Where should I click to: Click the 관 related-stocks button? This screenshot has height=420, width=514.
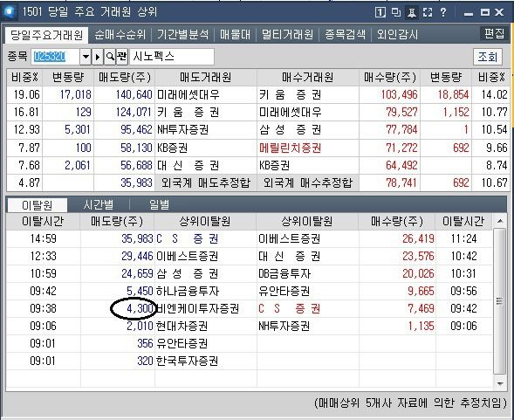tap(122, 57)
